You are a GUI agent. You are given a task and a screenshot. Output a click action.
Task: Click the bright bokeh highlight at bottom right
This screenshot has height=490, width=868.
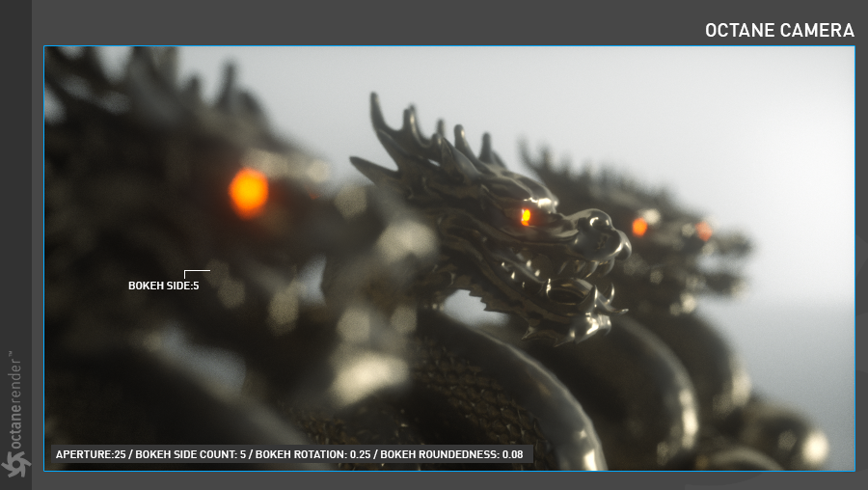[x=813, y=447]
